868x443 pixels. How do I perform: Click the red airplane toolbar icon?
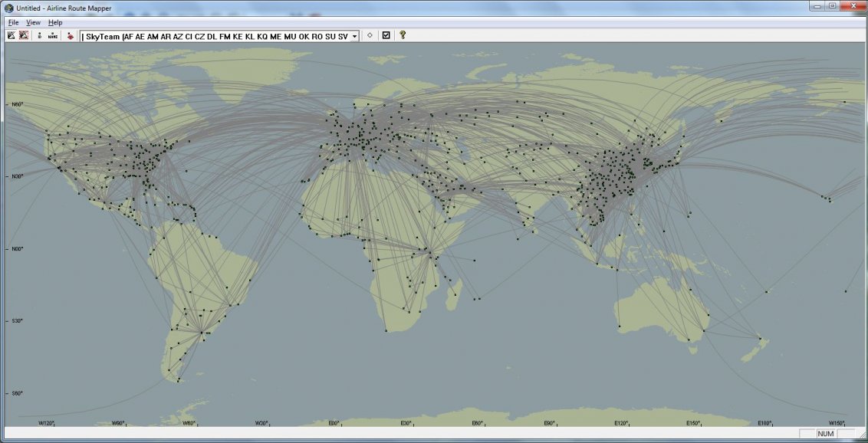click(x=70, y=35)
